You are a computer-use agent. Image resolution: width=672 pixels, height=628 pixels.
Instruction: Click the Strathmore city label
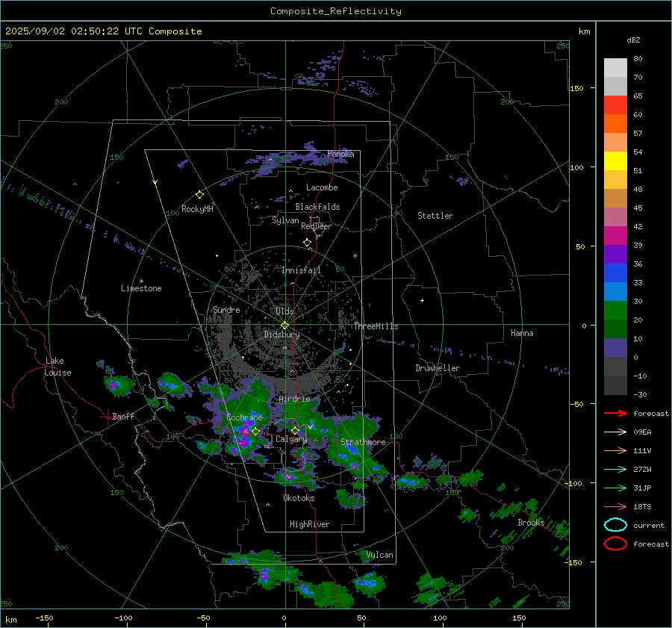(x=363, y=441)
